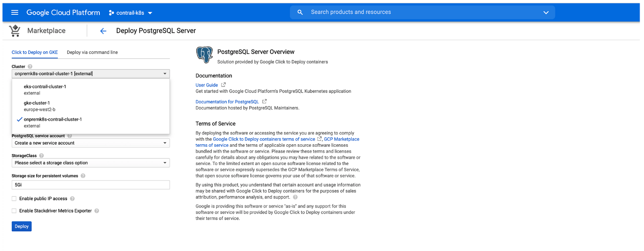Open the storage class option dropdown

coord(91,163)
